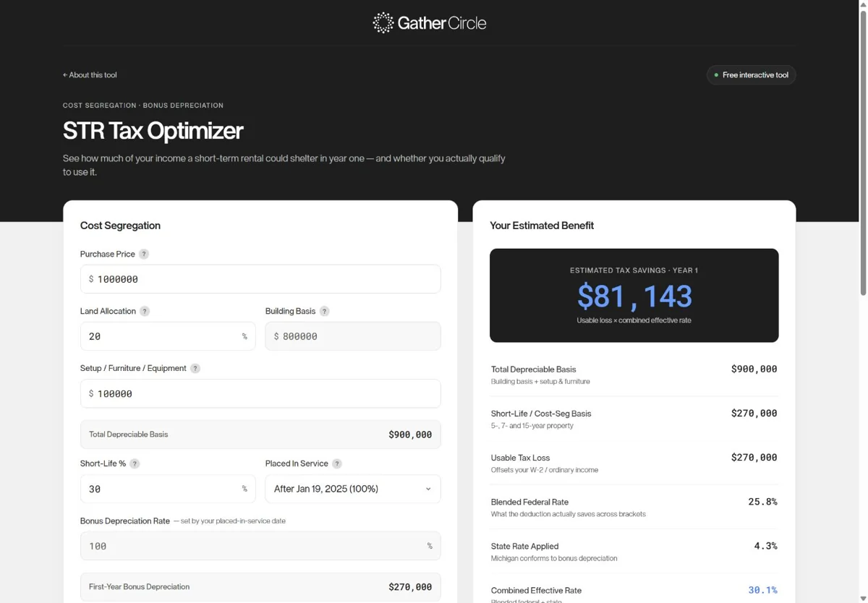Focus the Land Allocation percent field
The image size is (868, 603).
[168, 336]
